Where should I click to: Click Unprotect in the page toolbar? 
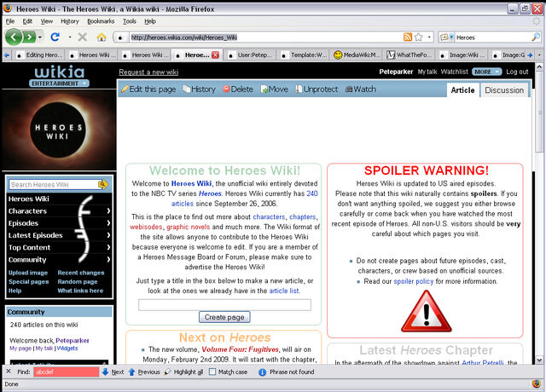(317, 89)
